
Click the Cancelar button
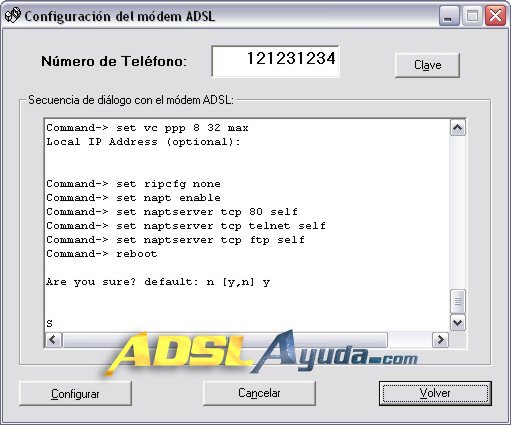[x=259, y=393]
